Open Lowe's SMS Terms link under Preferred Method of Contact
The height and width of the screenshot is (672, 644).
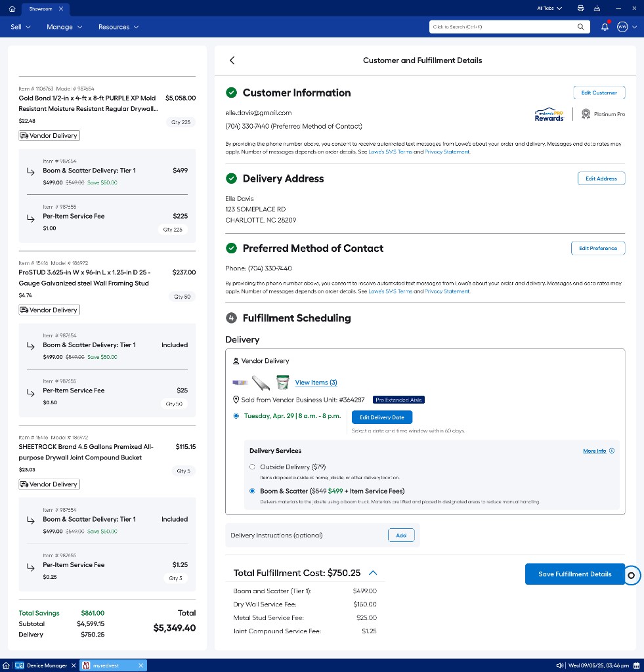coord(390,291)
